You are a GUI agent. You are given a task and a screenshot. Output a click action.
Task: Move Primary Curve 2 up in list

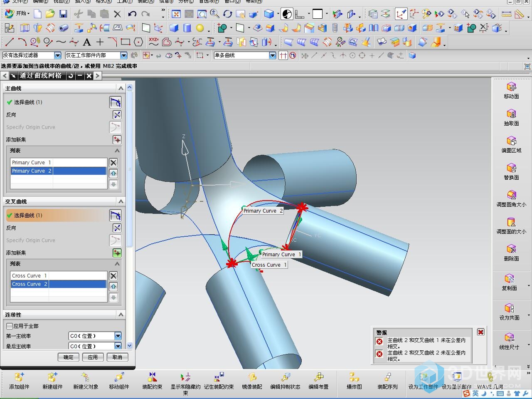[x=113, y=173]
